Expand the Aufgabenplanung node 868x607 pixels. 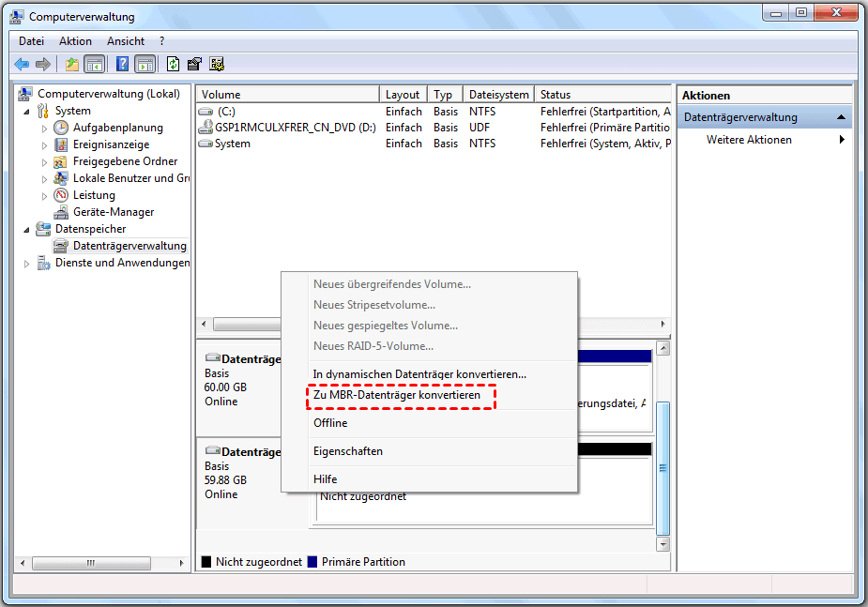[x=44, y=129]
